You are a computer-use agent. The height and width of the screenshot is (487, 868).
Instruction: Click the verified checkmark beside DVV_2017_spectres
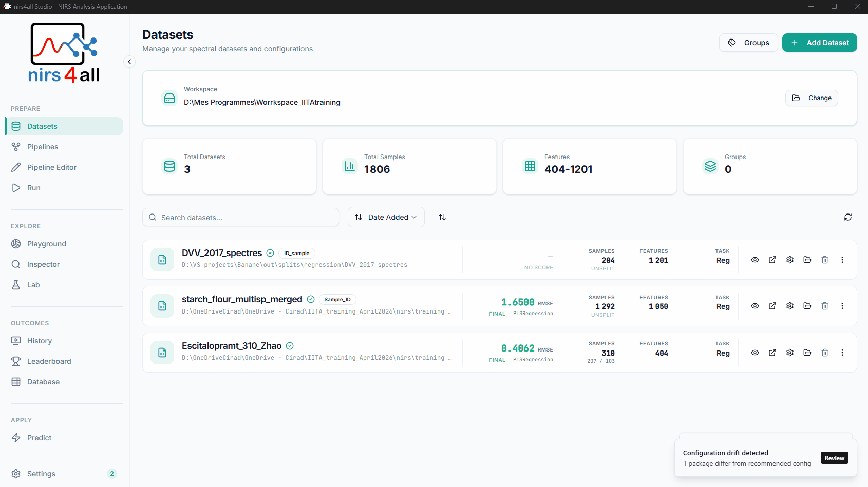270,253
